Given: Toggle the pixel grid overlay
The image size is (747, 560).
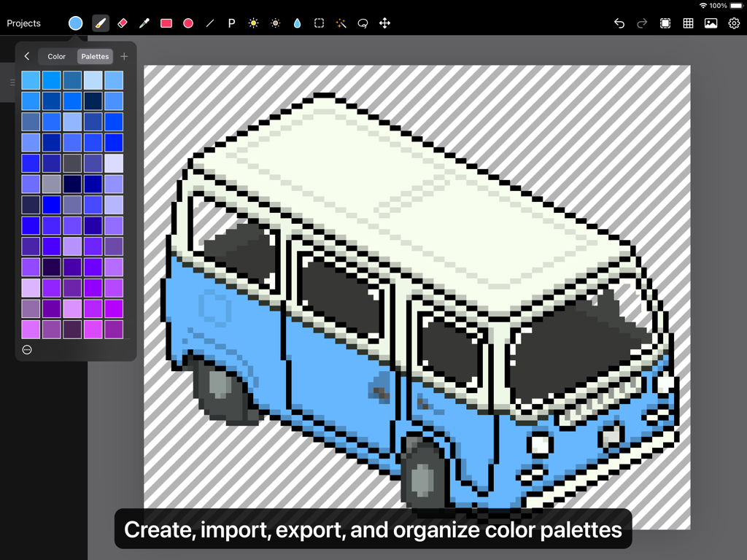Looking at the screenshot, I should click(x=687, y=23).
